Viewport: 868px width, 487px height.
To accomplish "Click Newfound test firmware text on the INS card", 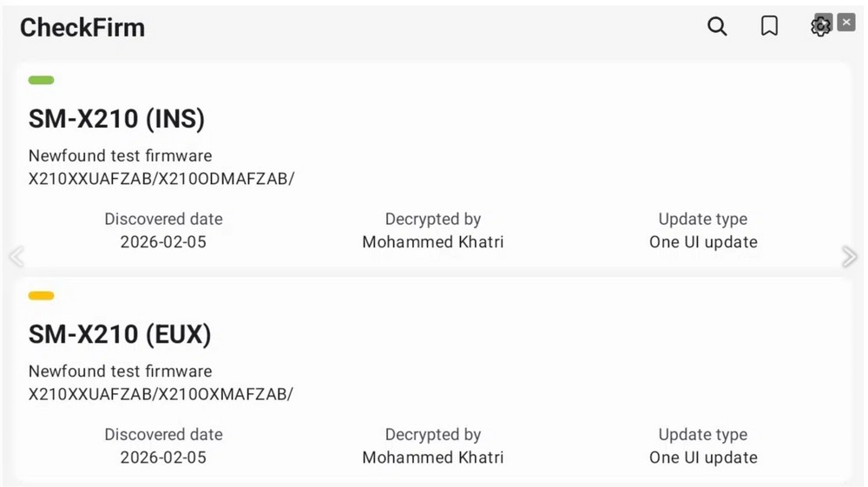I will point(120,156).
